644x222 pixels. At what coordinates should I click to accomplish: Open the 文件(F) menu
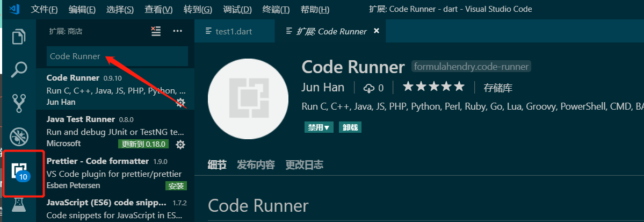coord(44,9)
